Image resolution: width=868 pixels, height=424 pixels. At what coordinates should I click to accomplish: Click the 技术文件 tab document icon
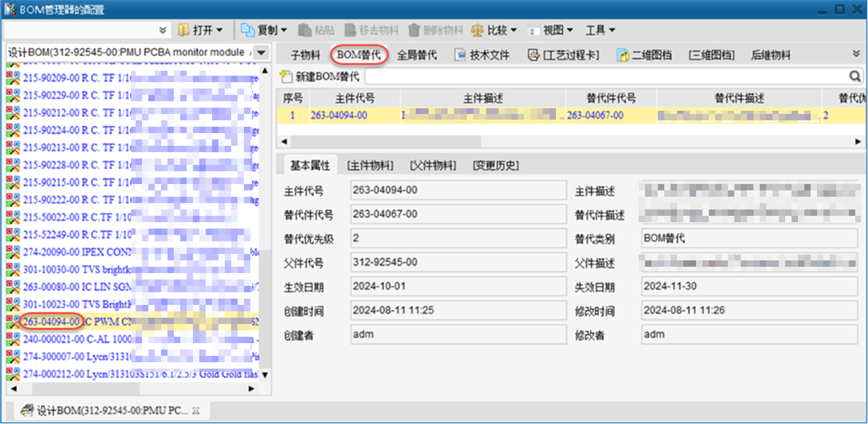point(460,55)
